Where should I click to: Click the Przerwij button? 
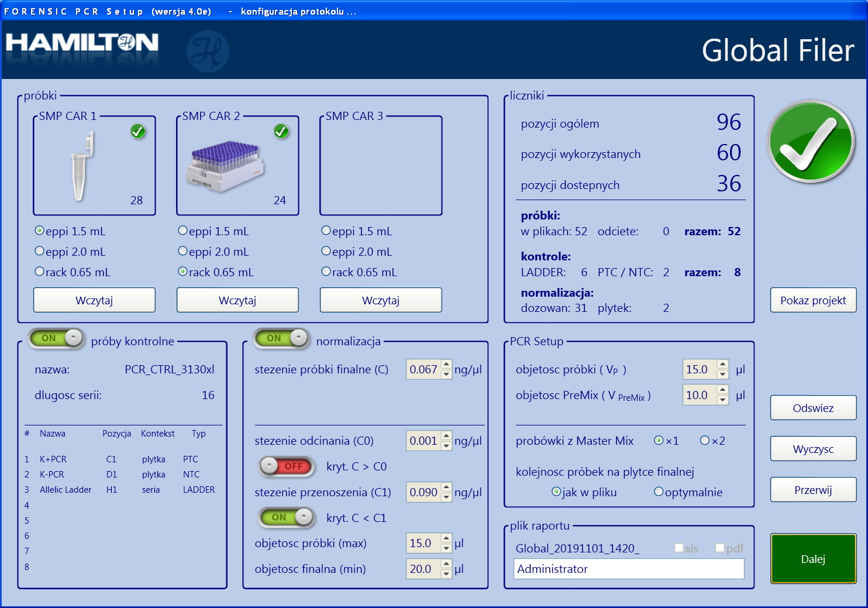click(x=813, y=490)
